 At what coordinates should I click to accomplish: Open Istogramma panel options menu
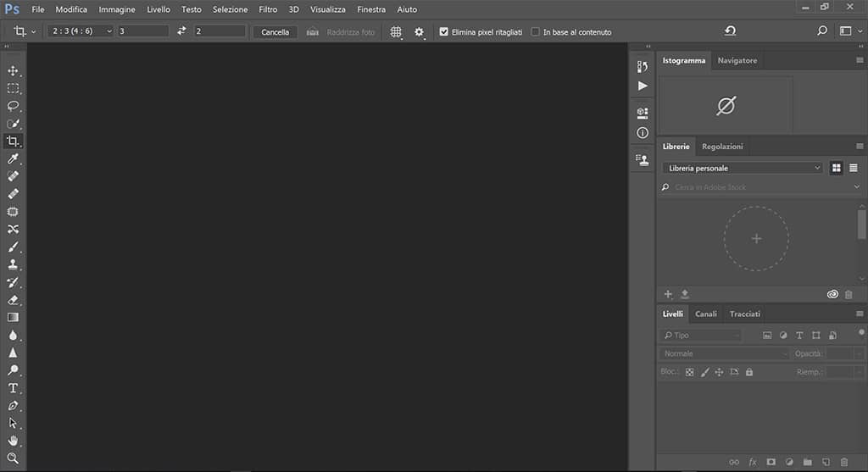(x=860, y=60)
